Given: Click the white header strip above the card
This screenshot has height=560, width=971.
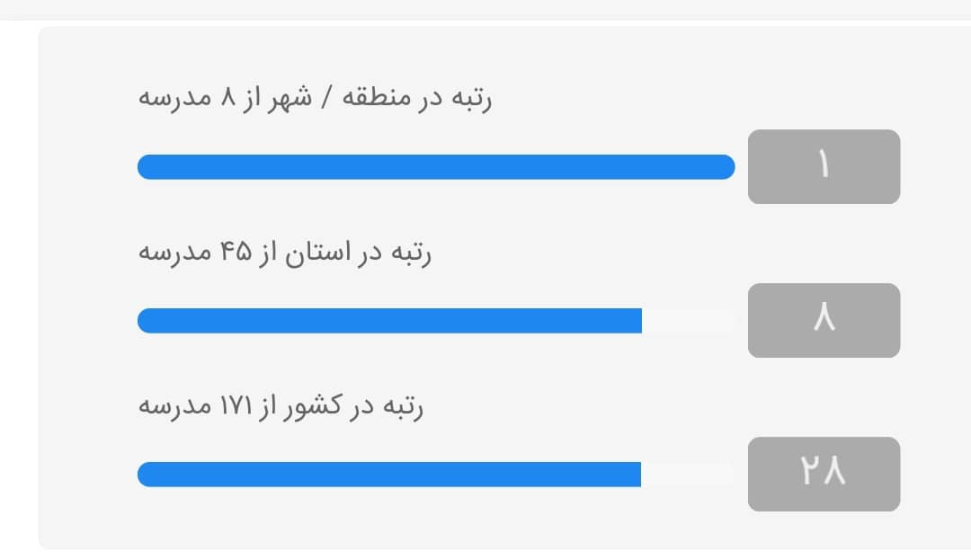Looking at the screenshot, I should (485, 9).
